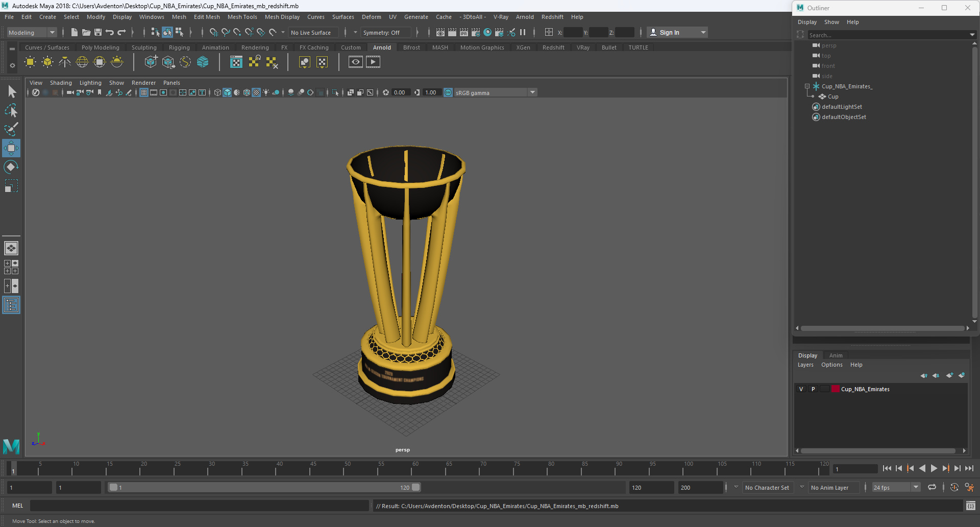This screenshot has width=980, height=527.
Task: Switch to the Poly Modeling shelf tab
Action: tap(100, 47)
